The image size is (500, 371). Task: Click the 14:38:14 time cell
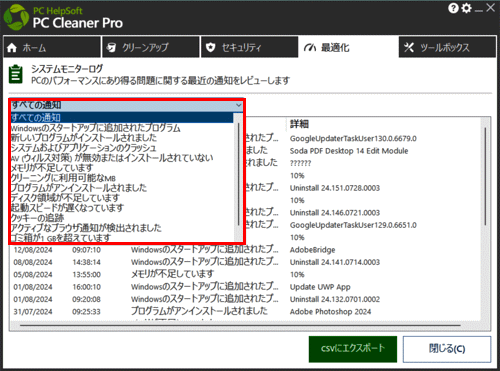[x=86, y=262]
